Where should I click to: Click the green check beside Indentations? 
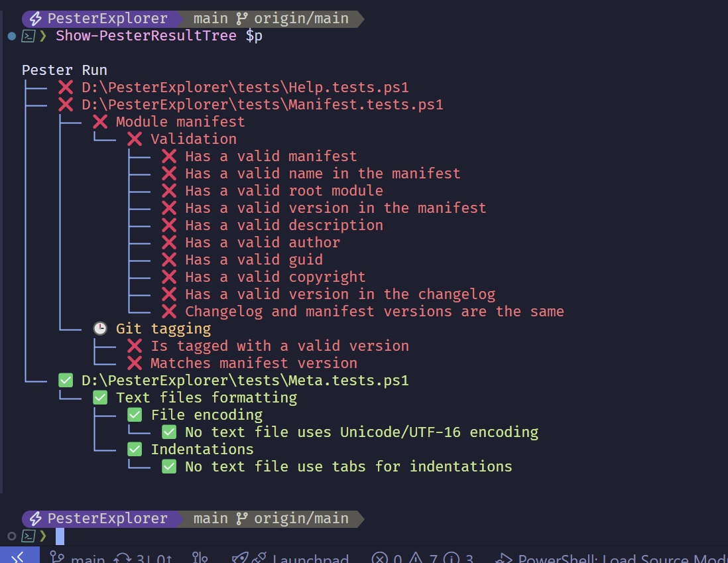135,449
